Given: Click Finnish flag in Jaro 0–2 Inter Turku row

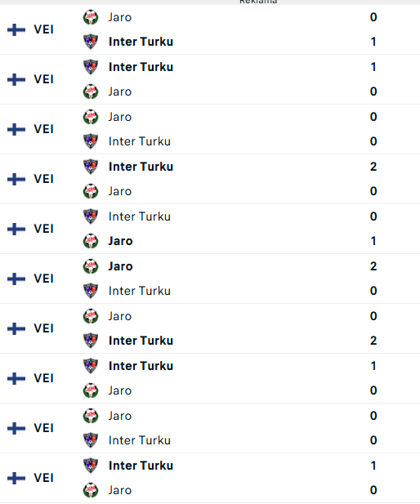Looking at the screenshot, I should coord(16,329).
